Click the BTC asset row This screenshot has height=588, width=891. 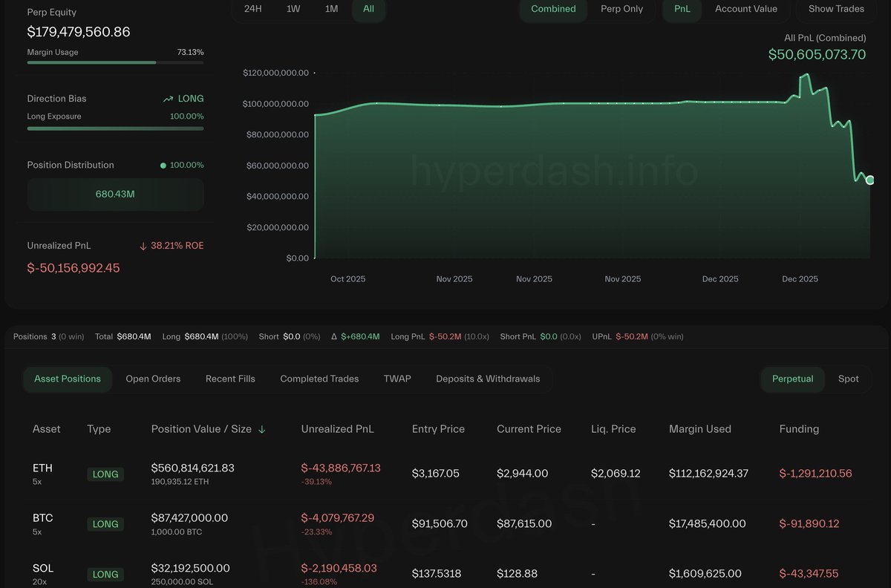pos(43,523)
